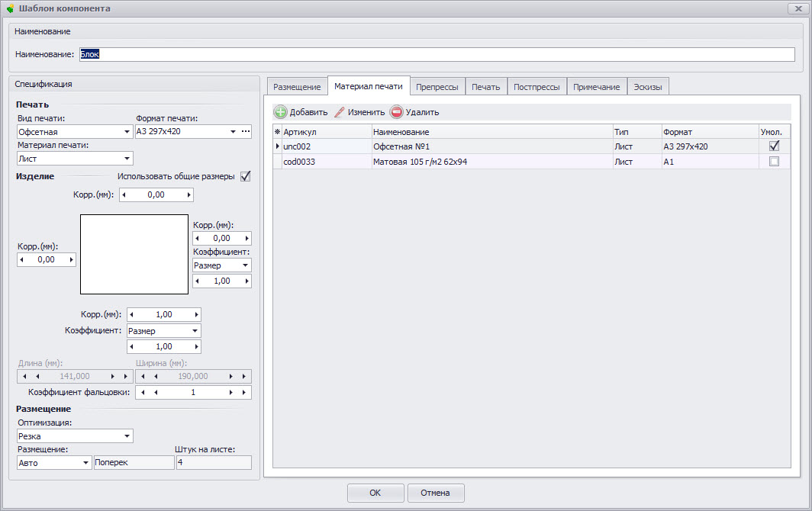Click the Офсетная №1 name cell
The height and width of the screenshot is (511, 812).
tap(492, 146)
